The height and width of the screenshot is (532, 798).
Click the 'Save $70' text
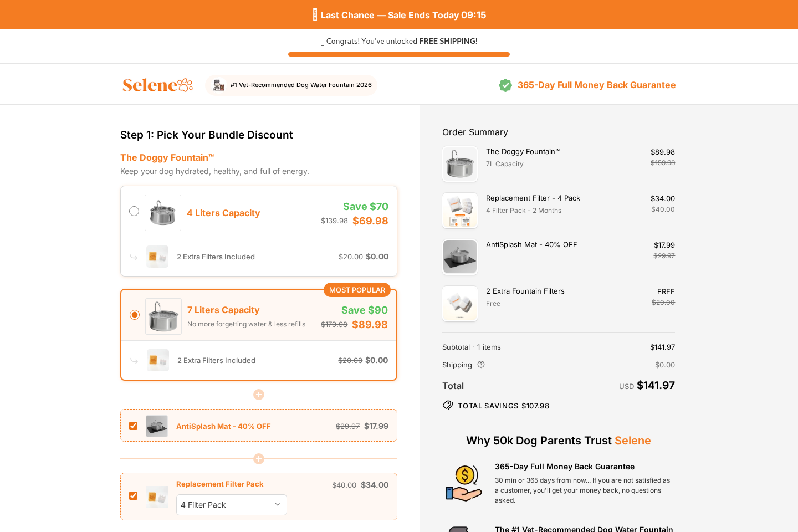click(x=366, y=206)
